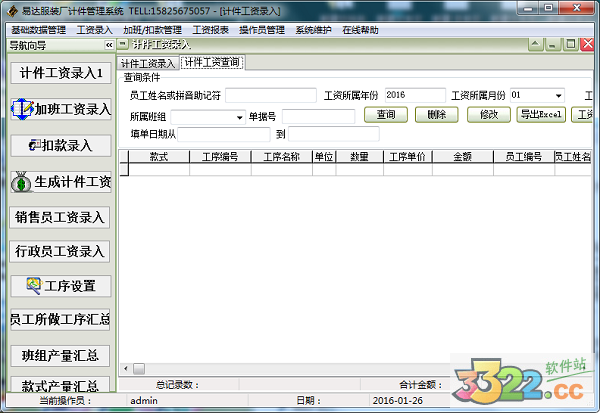Click the 删除 delete button
600x413 pixels.
coord(437,114)
